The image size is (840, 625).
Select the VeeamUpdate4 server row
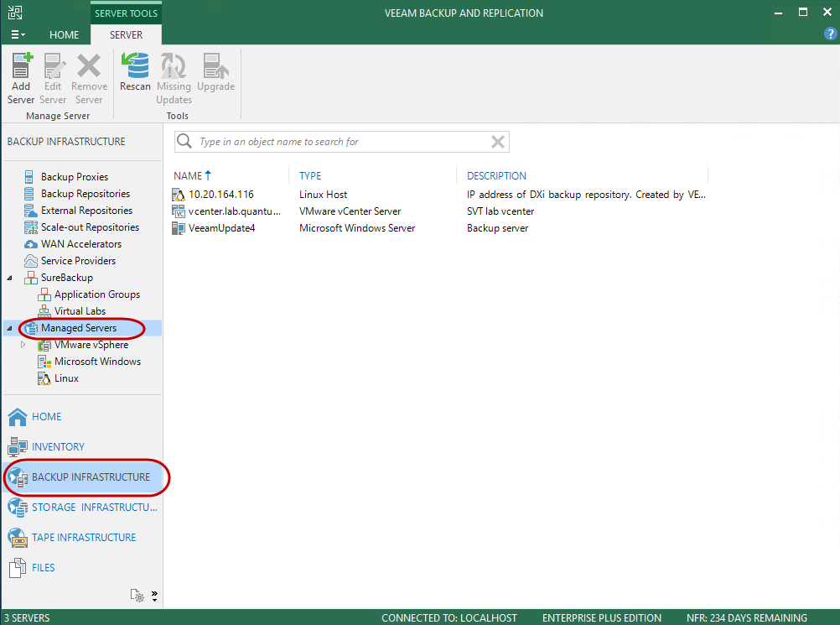tap(439, 228)
